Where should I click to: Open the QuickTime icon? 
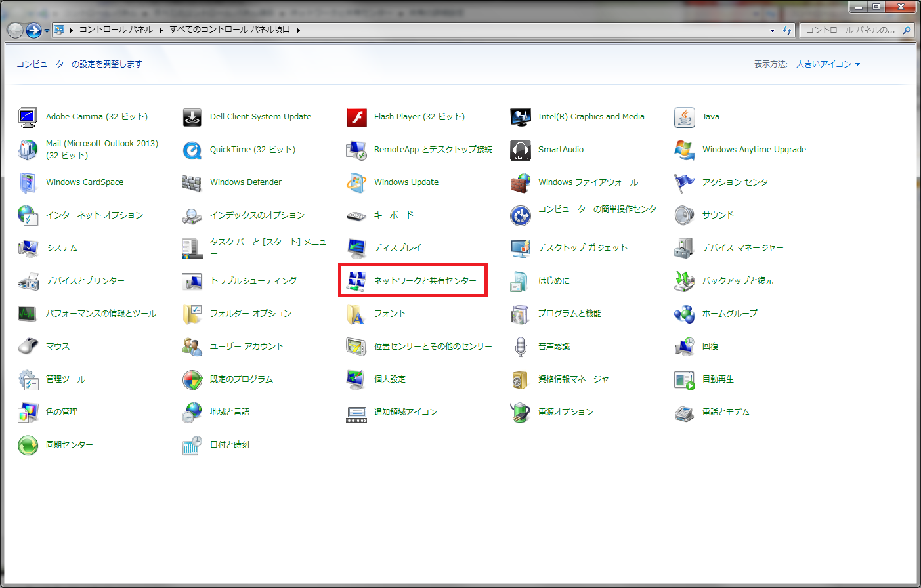(x=192, y=150)
